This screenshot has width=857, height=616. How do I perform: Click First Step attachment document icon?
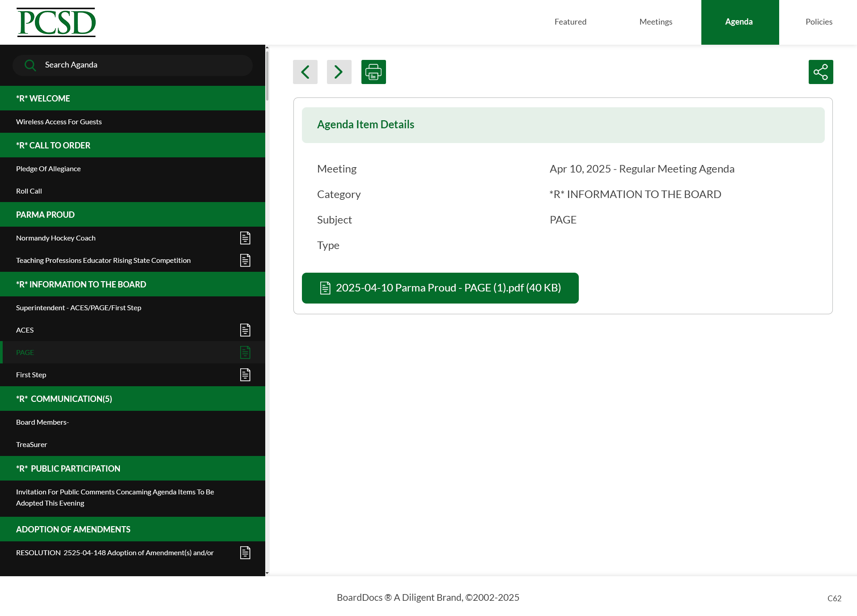point(245,375)
